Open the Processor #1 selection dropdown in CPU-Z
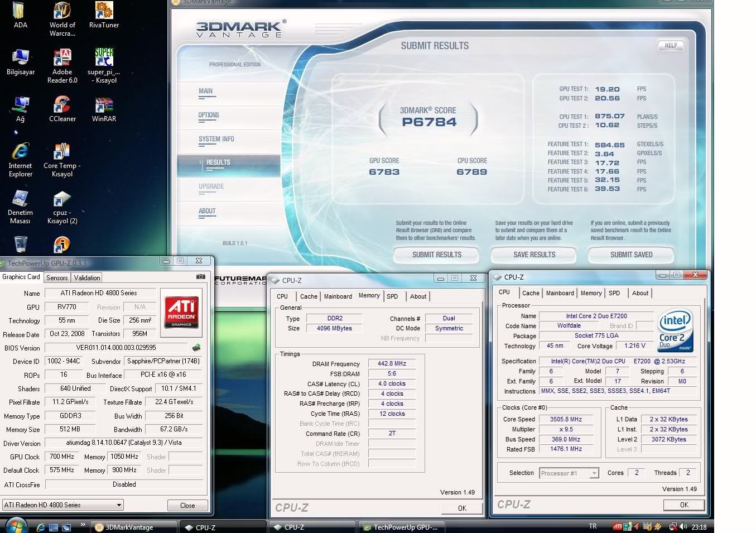 click(x=569, y=473)
